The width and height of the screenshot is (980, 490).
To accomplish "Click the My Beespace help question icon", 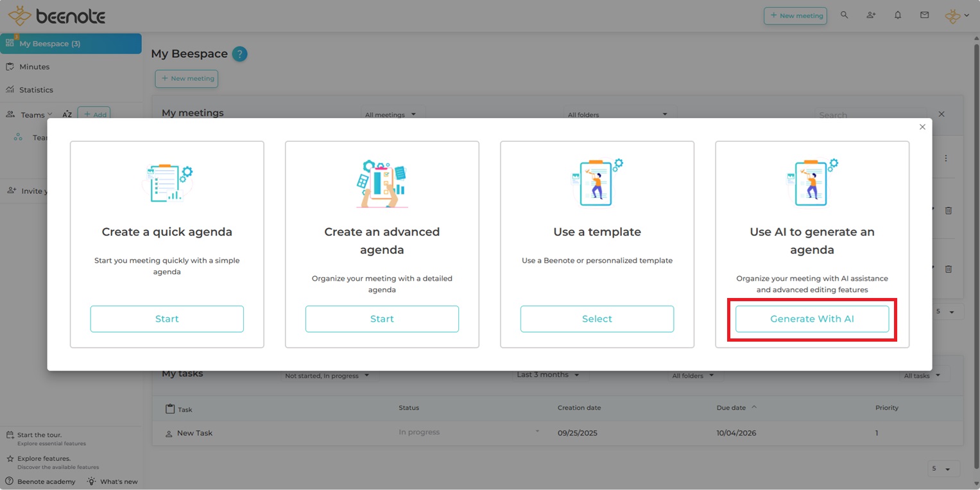I will click(239, 54).
